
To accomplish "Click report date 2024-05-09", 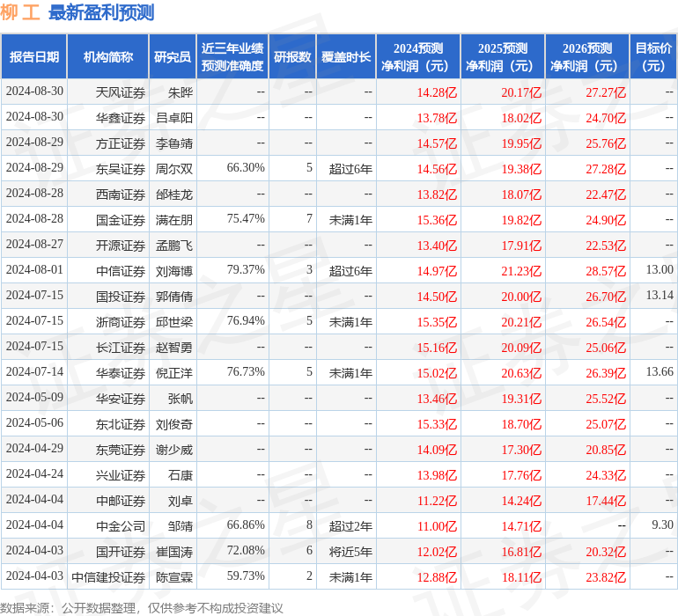I will (34, 397).
